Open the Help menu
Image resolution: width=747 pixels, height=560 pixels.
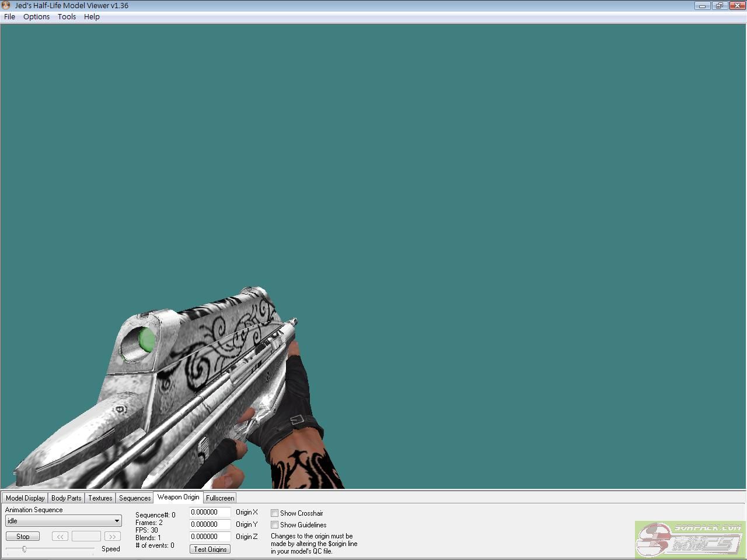[x=92, y=17]
